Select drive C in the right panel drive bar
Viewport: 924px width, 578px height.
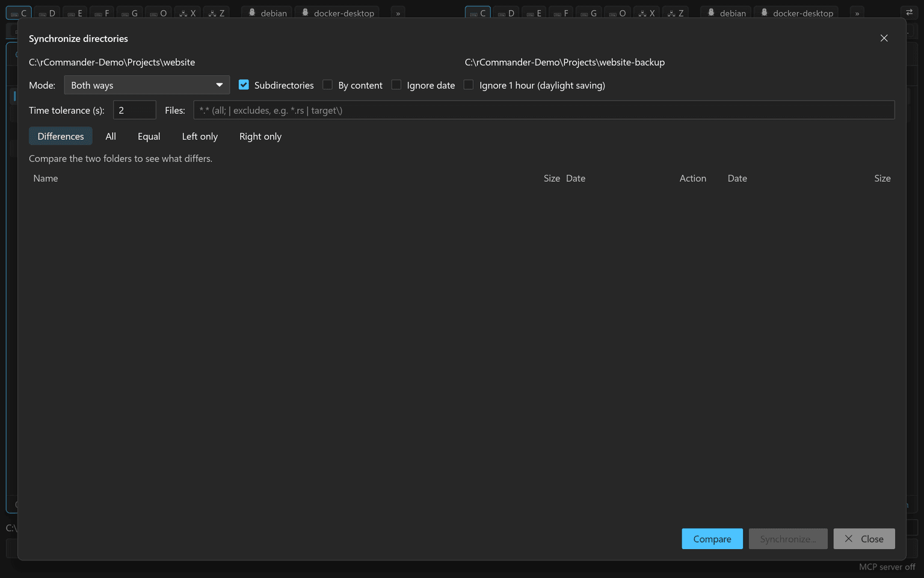pos(478,13)
